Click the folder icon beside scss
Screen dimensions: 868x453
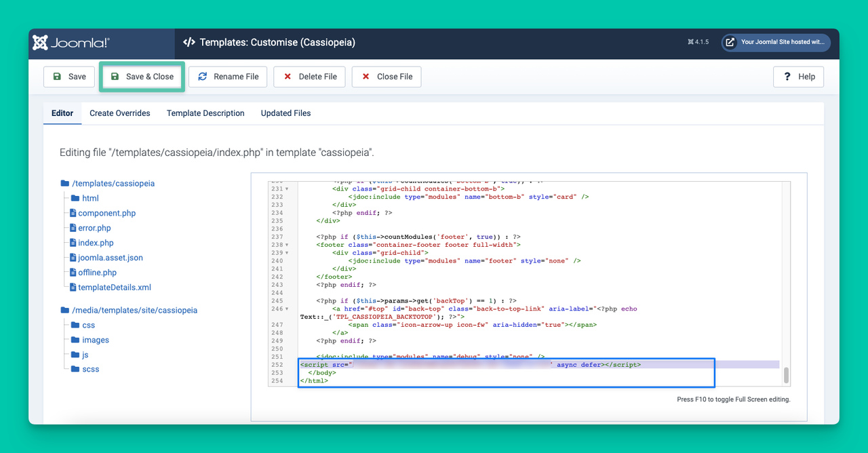75,369
